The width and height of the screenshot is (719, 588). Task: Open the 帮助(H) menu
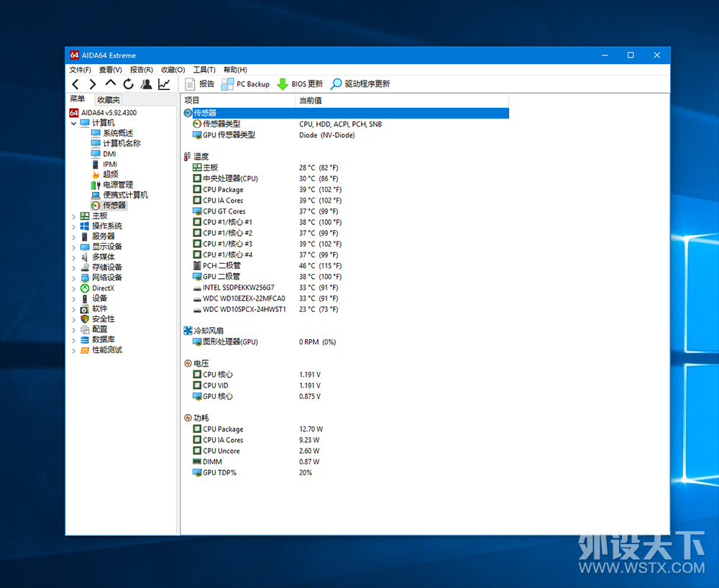pos(235,70)
